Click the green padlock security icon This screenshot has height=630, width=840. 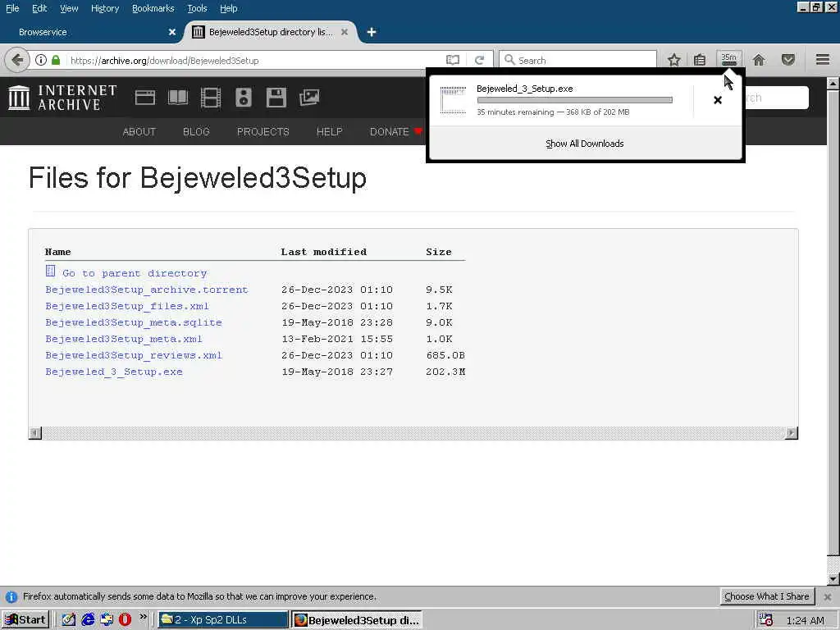click(x=56, y=60)
